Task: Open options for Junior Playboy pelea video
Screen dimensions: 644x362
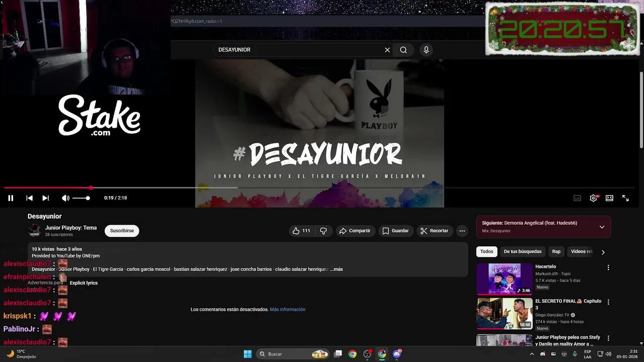Action: (x=608, y=338)
